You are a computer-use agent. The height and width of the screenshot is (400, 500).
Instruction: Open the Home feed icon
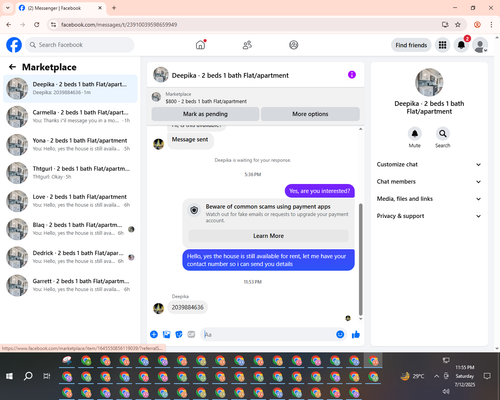[200, 45]
